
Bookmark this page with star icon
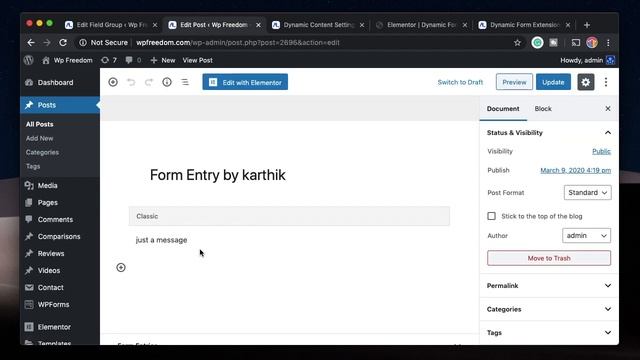[x=518, y=42]
